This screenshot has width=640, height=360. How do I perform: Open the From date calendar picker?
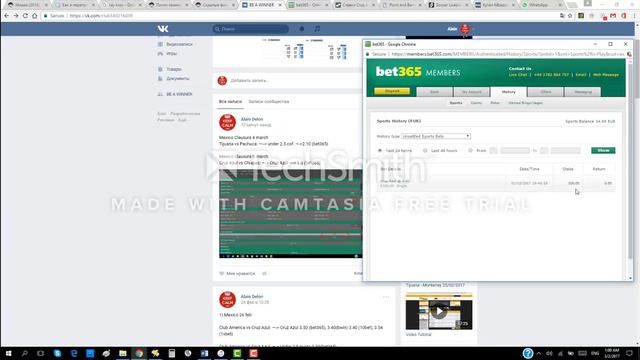493,151
